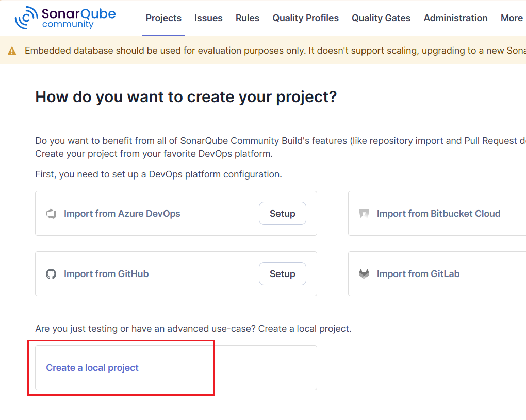526x420 pixels.
Task: Select the Import from Bitbucket Cloud label
Action: tap(438, 214)
